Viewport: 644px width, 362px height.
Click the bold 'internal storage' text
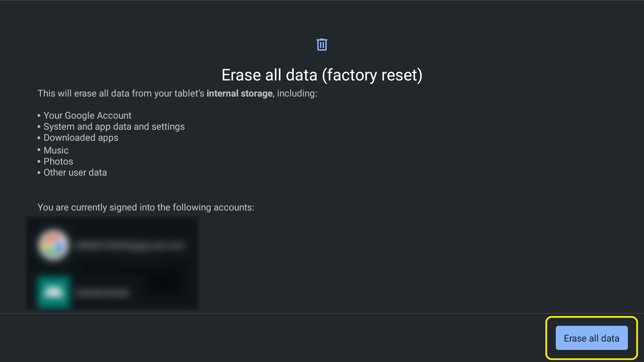click(x=239, y=93)
